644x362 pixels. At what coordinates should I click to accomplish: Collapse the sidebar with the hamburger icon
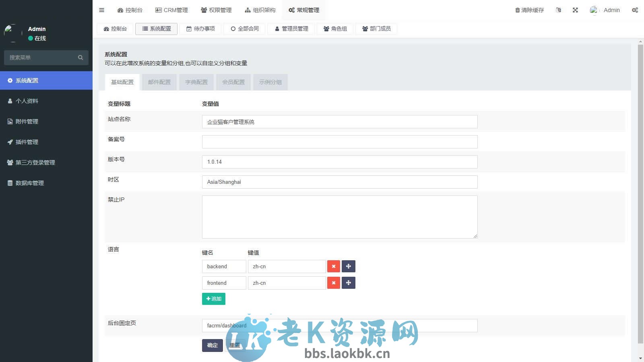101,10
